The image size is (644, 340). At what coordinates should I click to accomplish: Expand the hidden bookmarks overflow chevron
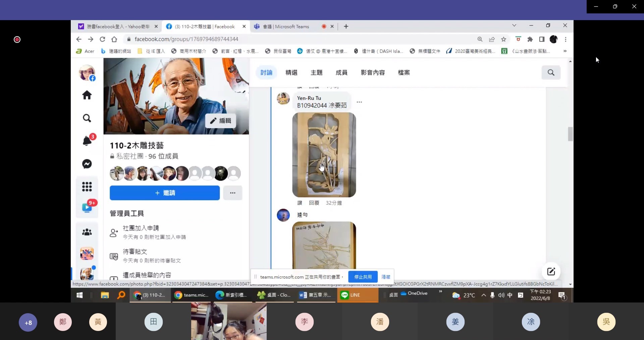coord(565,51)
